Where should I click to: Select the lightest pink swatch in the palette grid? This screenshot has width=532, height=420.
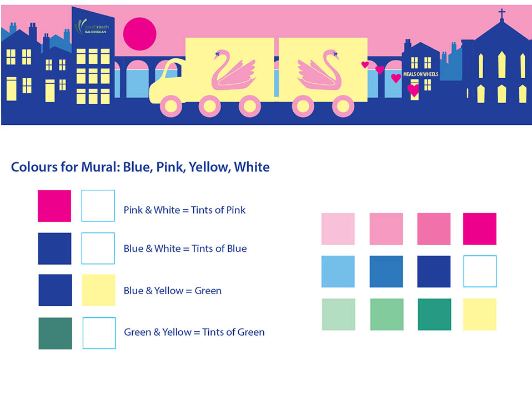[x=338, y=229]
